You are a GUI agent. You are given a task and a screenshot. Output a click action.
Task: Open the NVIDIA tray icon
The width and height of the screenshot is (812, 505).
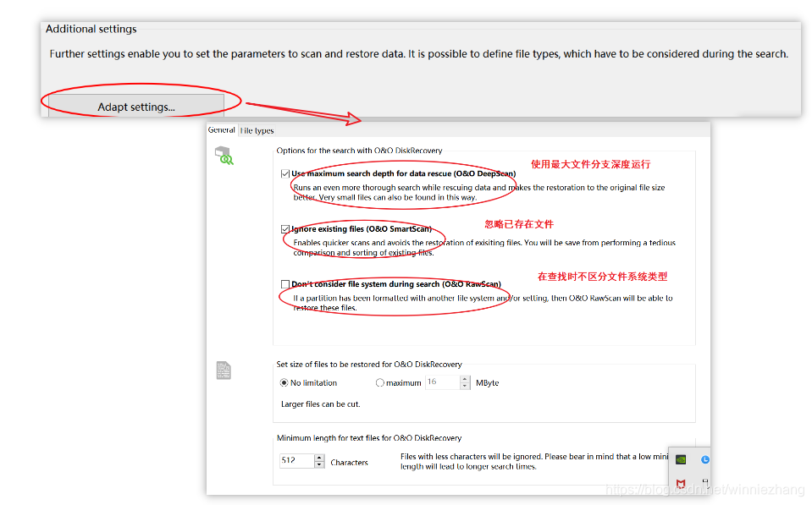pos(681,459)
